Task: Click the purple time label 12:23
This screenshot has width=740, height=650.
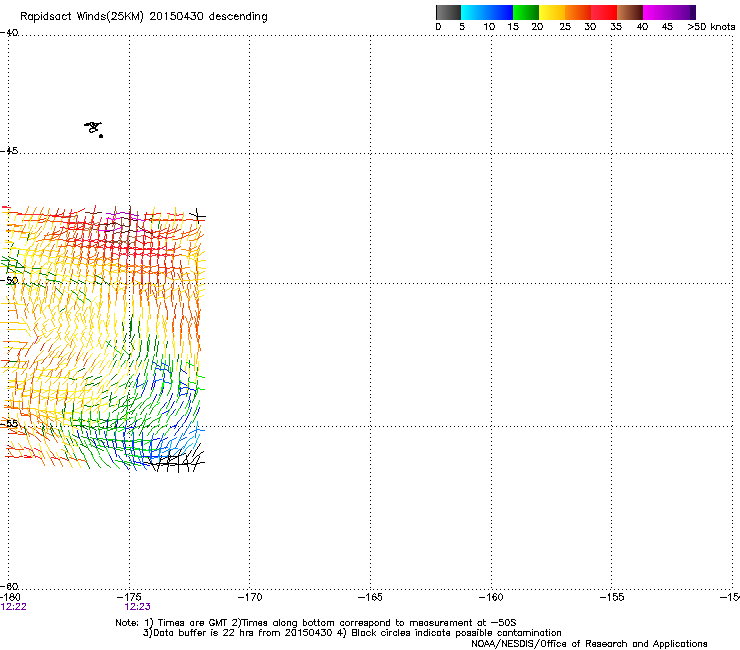Action: coord(137,607)
